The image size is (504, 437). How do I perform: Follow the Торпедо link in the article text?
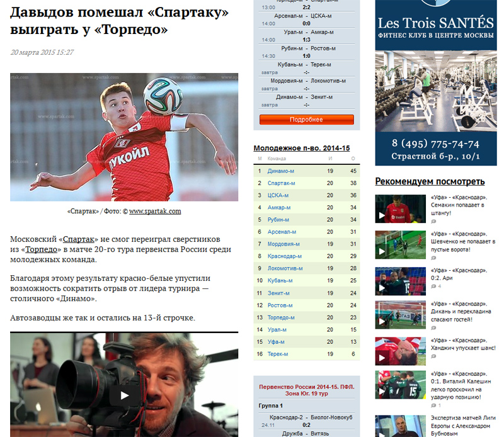click(x=41, y=249)
